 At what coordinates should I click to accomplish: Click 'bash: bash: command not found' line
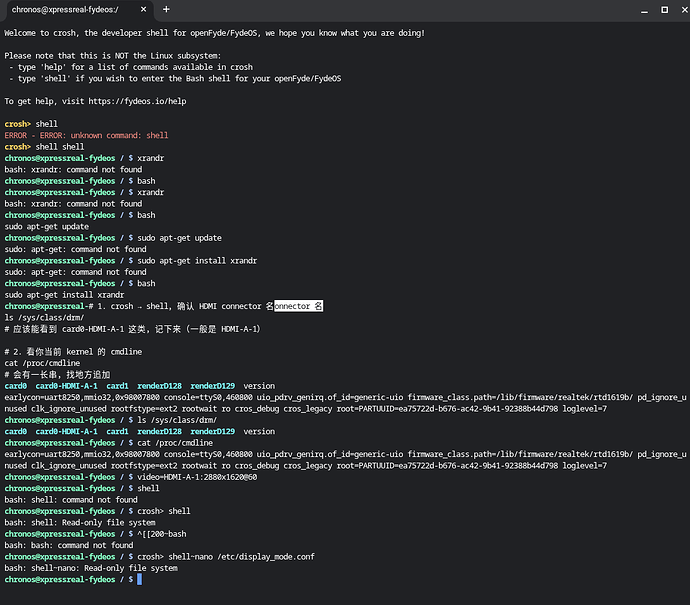point(69,546)
